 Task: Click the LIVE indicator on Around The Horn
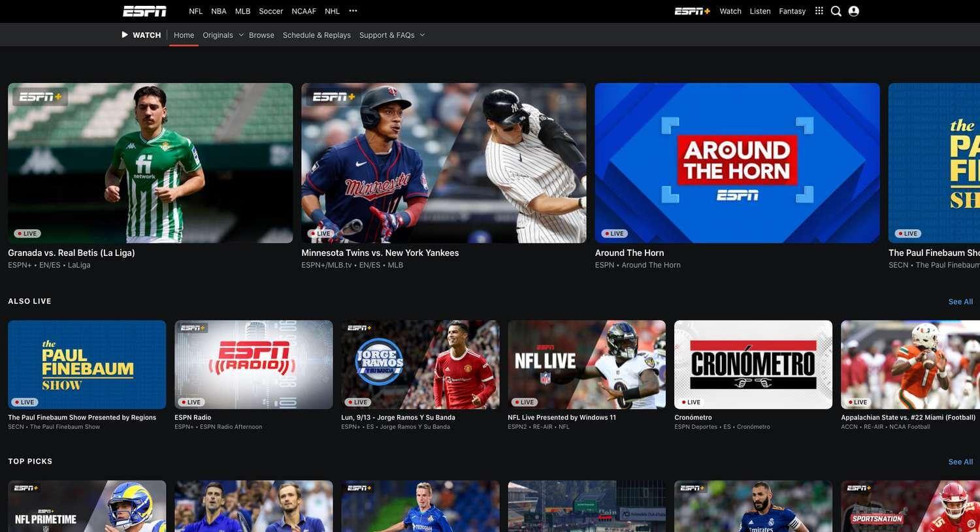click(x=614, y=233)
